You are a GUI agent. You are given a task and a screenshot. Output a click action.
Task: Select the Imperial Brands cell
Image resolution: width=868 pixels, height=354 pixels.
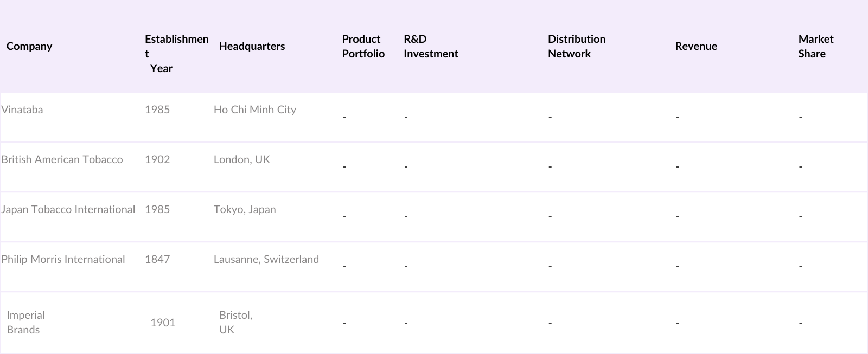click(x=25, y=322)
